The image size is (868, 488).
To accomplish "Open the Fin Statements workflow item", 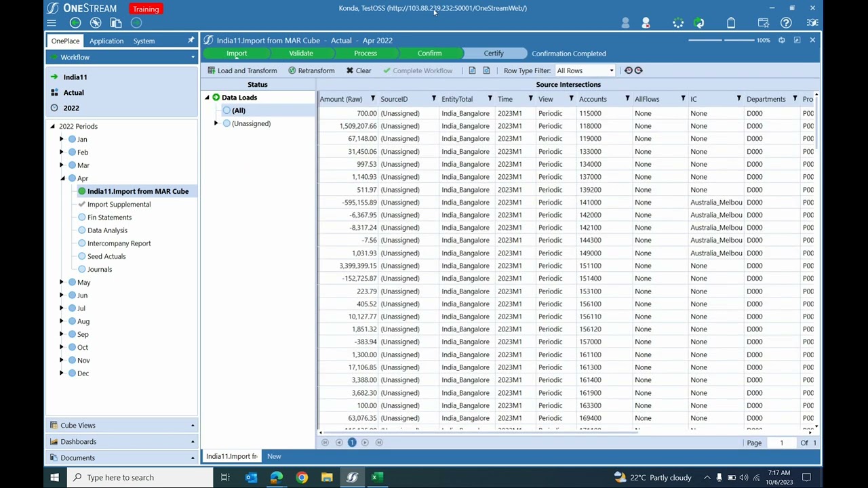I will click(x=109, y=218).
